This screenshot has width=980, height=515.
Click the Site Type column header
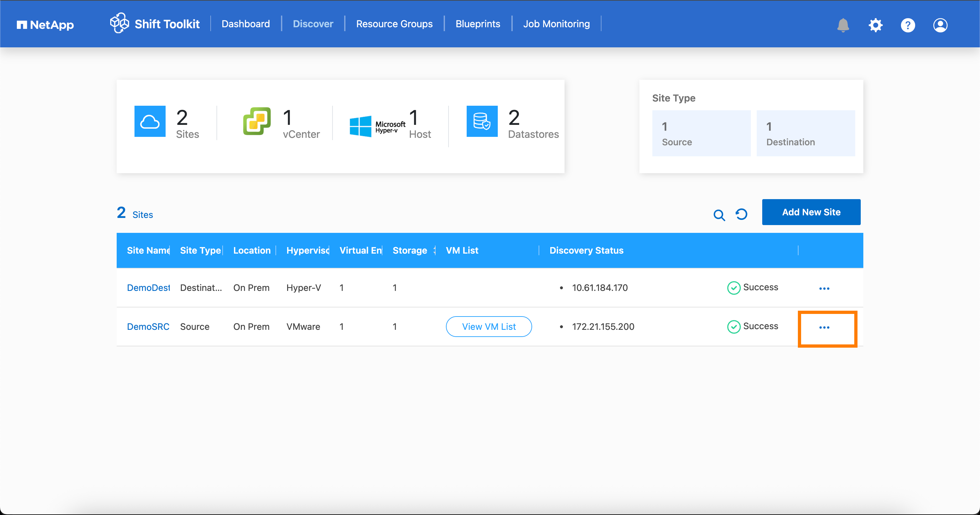[x=201, y=250]
